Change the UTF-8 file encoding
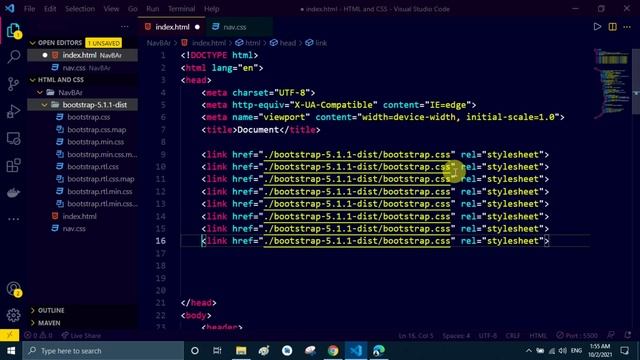 488,336
